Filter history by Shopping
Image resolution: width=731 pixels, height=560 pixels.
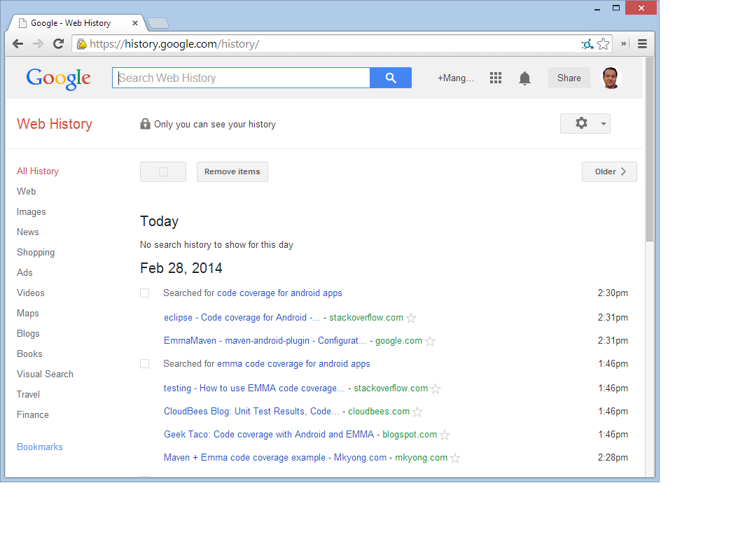pyautogui.click(x=36, y=253)
